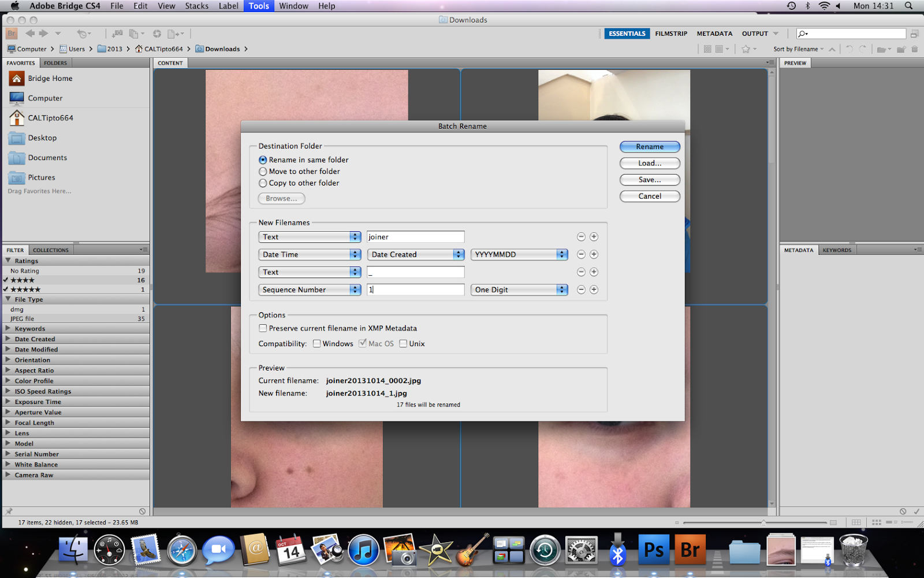Click the Bridge 'Br' logo icon in toolbar

pyautogui.click(x=12, y=34)
